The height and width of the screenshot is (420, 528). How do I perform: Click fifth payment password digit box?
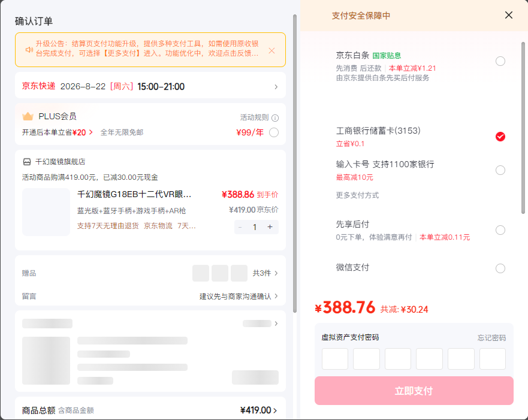[461, 359]
